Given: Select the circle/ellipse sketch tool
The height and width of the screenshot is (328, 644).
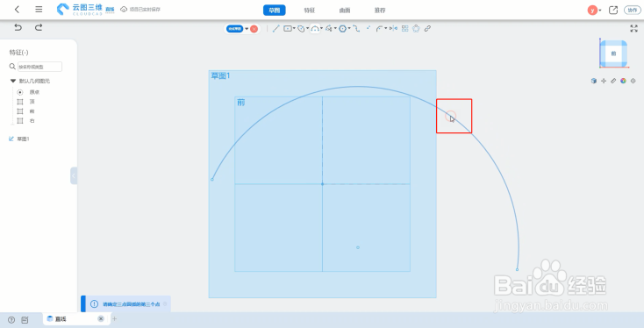Looking at the screenshot, I should (x=301, y=29).
